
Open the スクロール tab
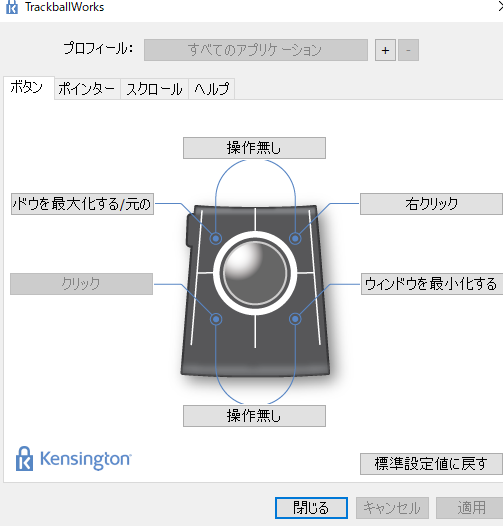tap(155, 89)
